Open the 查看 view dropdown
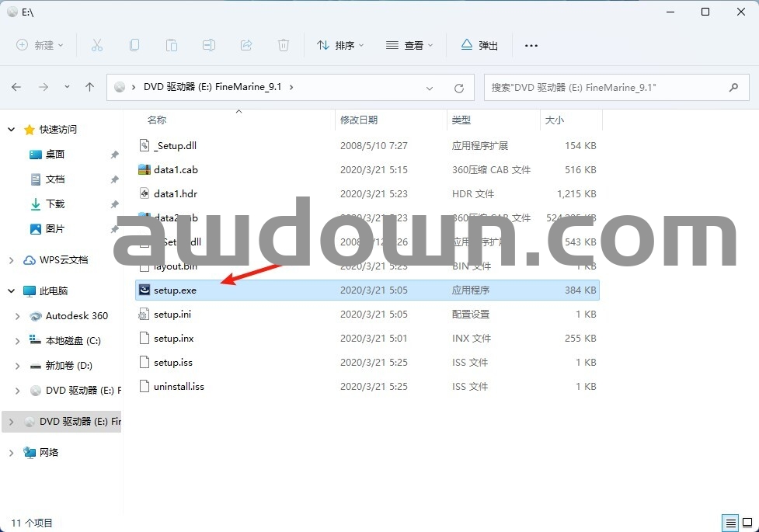Viewport: 759px width, 532px height. pos(409,45)
